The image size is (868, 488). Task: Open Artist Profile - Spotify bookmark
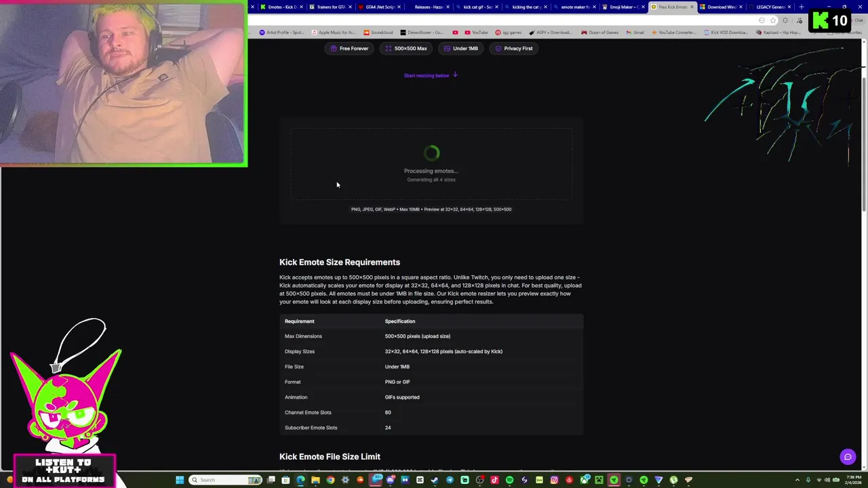click(281, 33)
